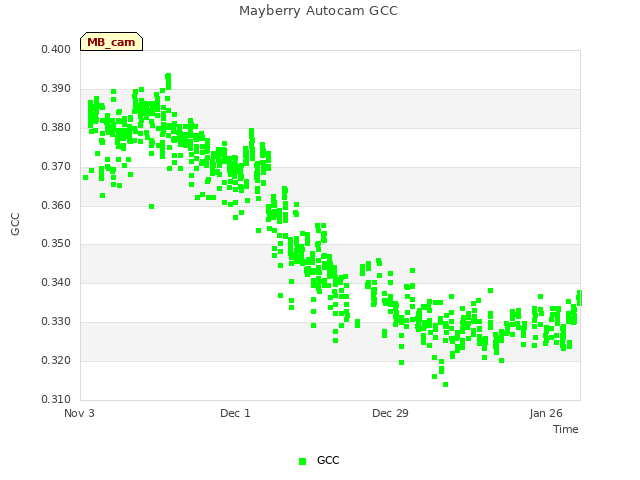Click the GCC legend text
The image size is (640, 480).
pos(328,460)
